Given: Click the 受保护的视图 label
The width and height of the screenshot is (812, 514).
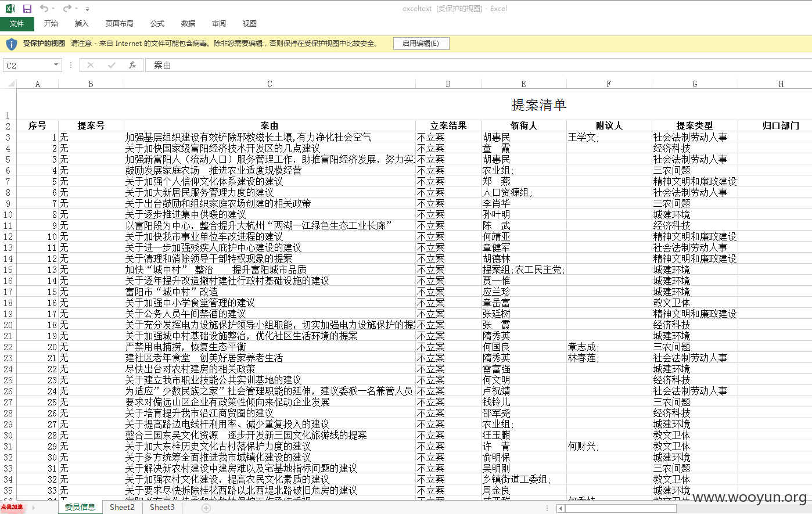Looking at the screenshot, I should click(44, 44).
